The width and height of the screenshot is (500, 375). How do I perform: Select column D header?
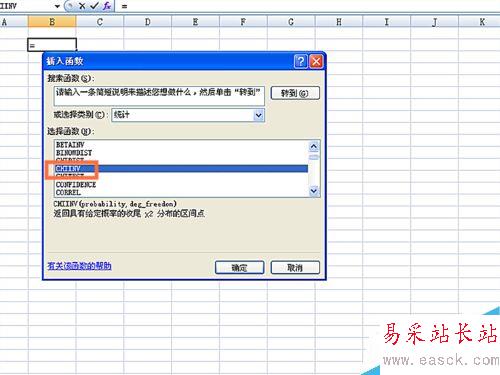[x=148, y=22]
